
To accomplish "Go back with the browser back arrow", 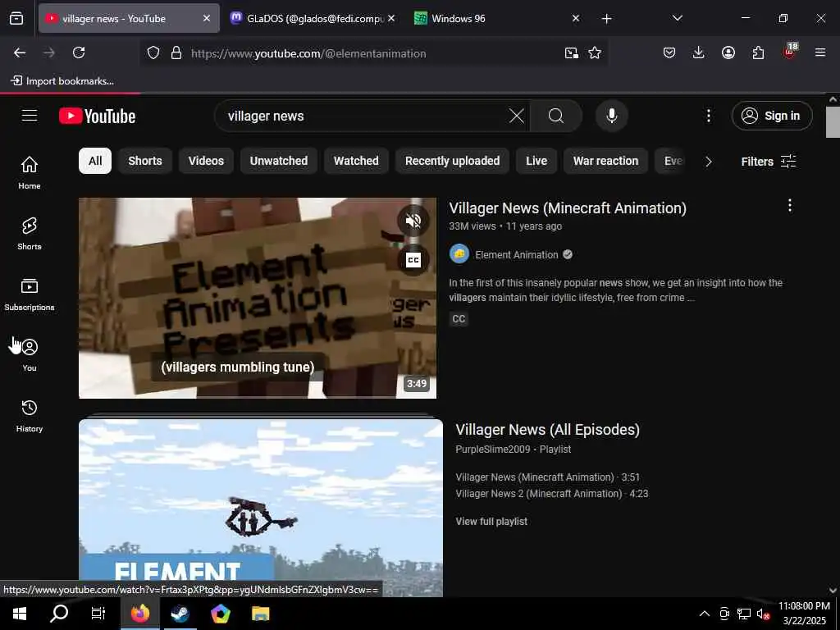I will 20,52.
